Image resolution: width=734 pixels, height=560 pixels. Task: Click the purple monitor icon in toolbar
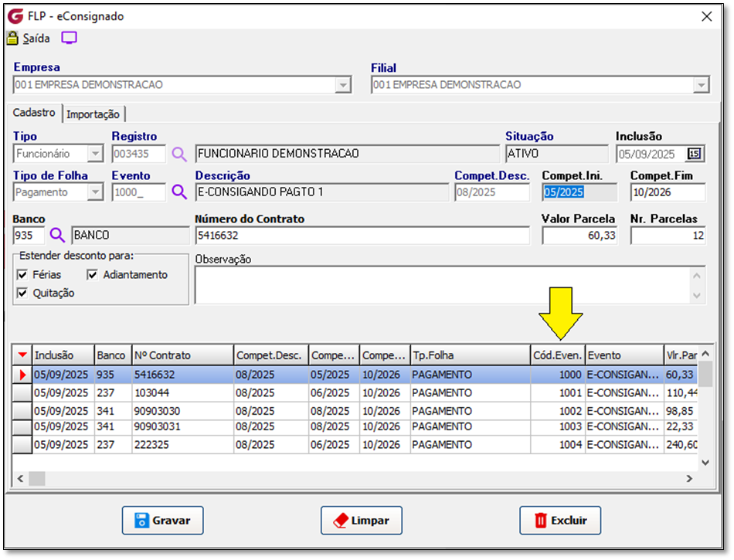point(70,38)
